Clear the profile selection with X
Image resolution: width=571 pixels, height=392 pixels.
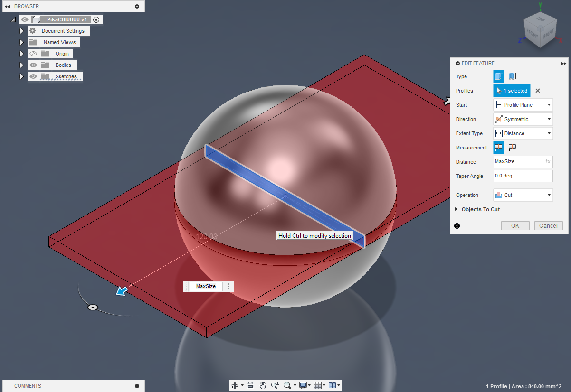tap(538, 91)
